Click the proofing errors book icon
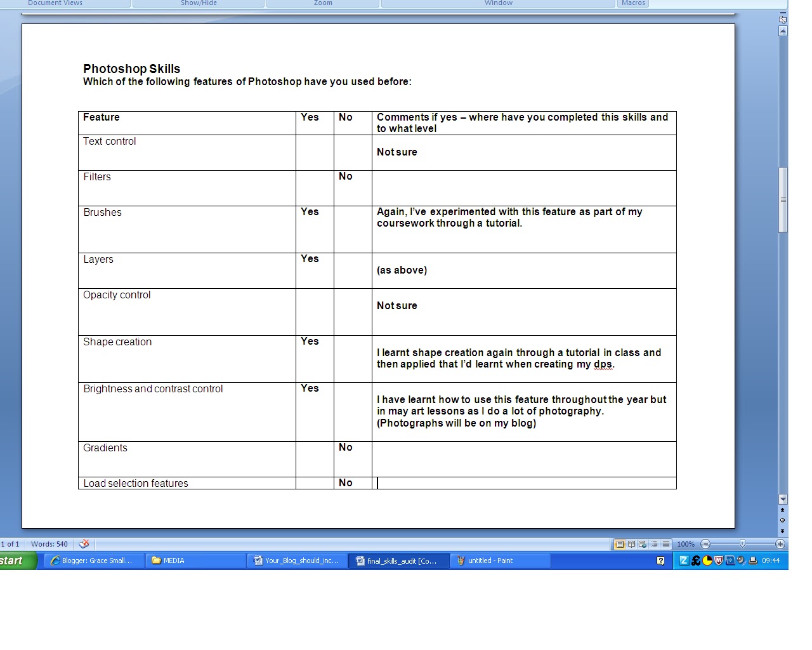Screen dimensions: 812x650 click(x=84, y=544)
